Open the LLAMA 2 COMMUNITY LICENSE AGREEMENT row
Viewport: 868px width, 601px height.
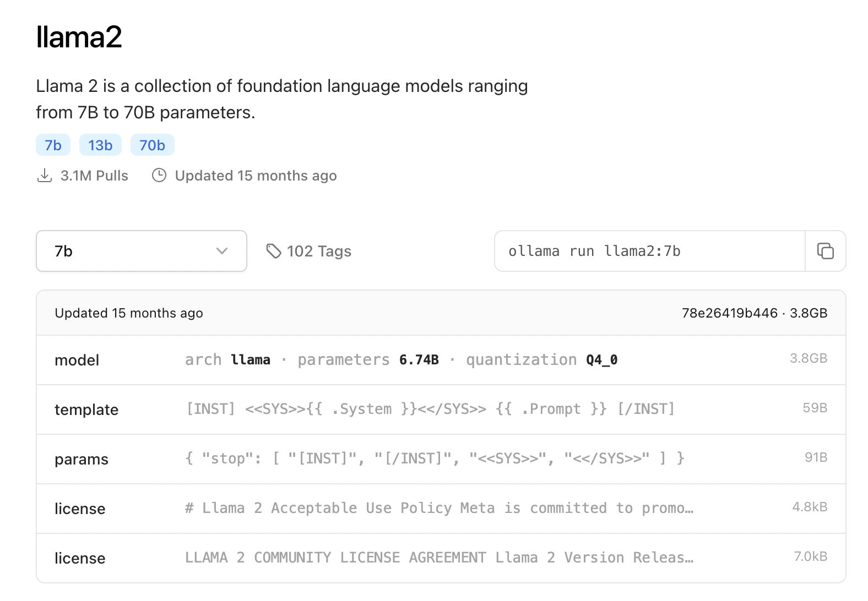[441, 558]
